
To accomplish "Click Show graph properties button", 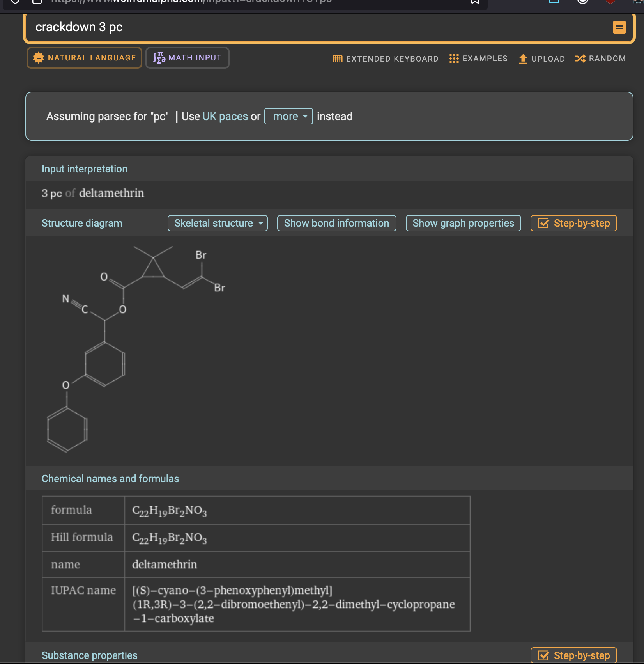I will [x=463, y=223].
